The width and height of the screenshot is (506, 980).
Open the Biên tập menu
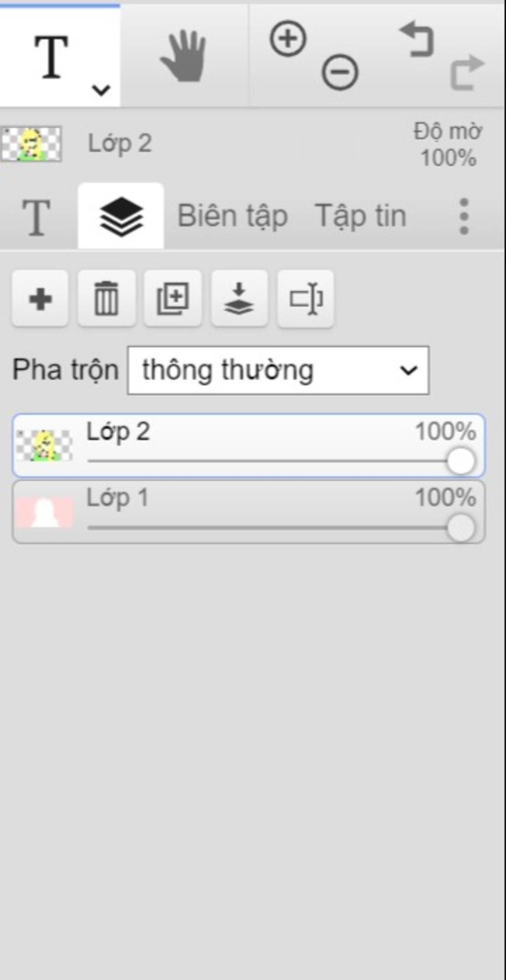pos(232,216)
